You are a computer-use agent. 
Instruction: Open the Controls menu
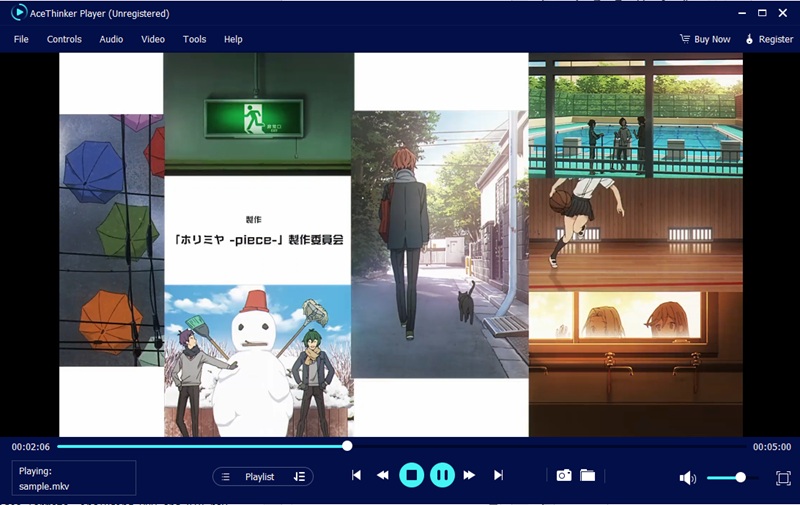tap(64, 39)
